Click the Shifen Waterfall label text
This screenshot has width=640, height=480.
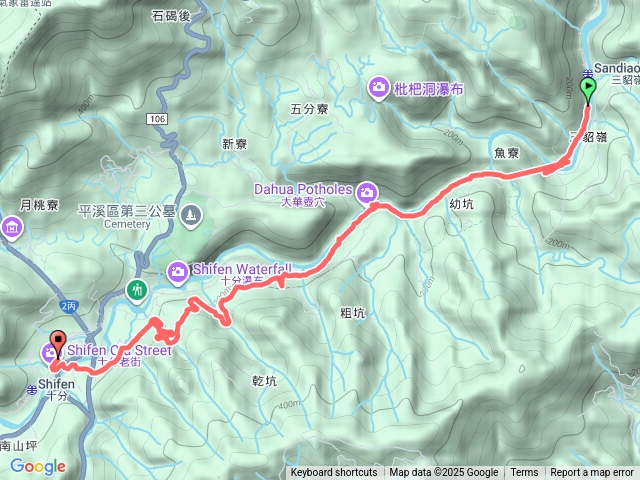pos(242,269)
